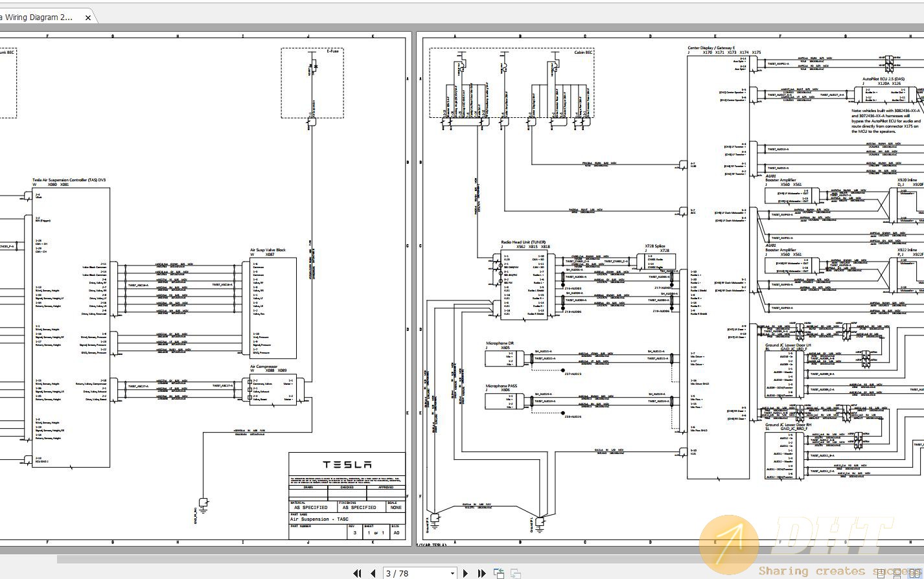Click the Tesla Air Suspension Controller (TAS) DV3 label

69,180
